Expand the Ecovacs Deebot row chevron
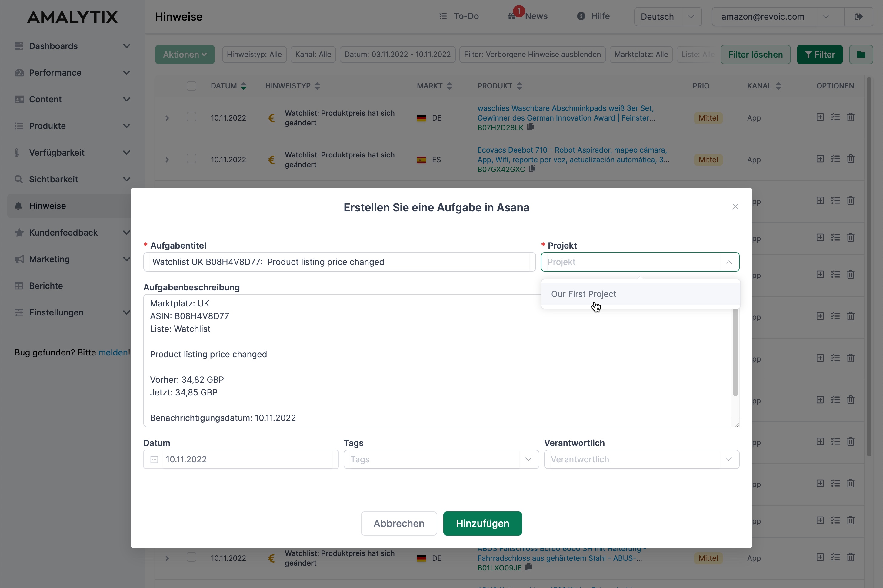Image resolution: width=883 pixels, height=588 pixels. (x=167, y=160)
